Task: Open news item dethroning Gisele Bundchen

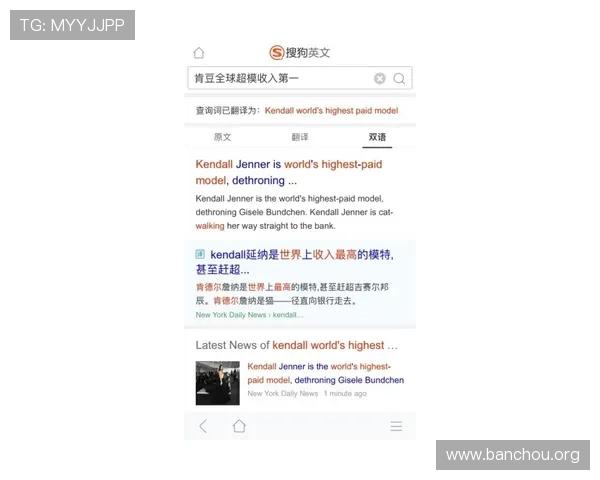Action: click(x=326, y=373)
